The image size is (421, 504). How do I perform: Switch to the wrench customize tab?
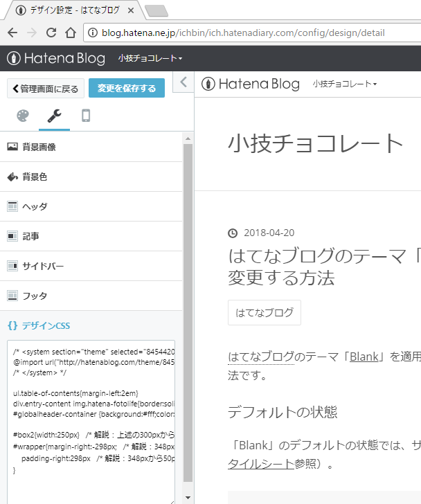tap(54, 116)
